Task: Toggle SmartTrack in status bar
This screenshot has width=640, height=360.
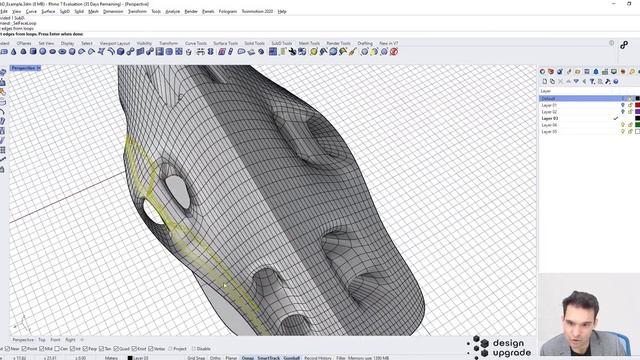Action: (269, 358)
